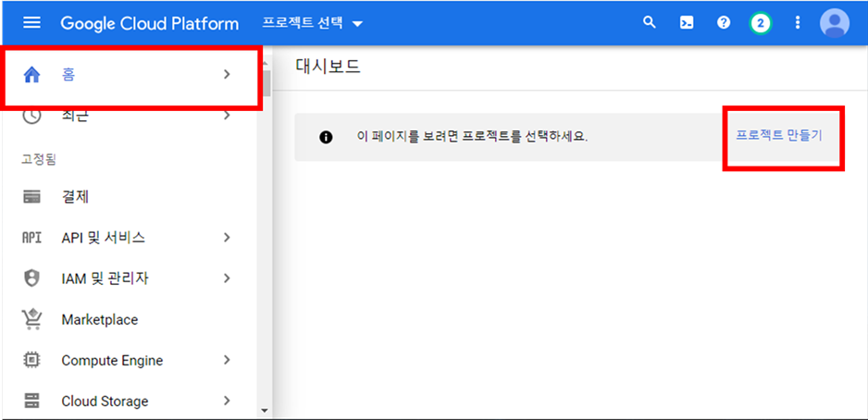Viewport: 868px width, 420px height.
Task: Activate the Cloud Shell terminal icon
Action: click(x=687, y=23)
